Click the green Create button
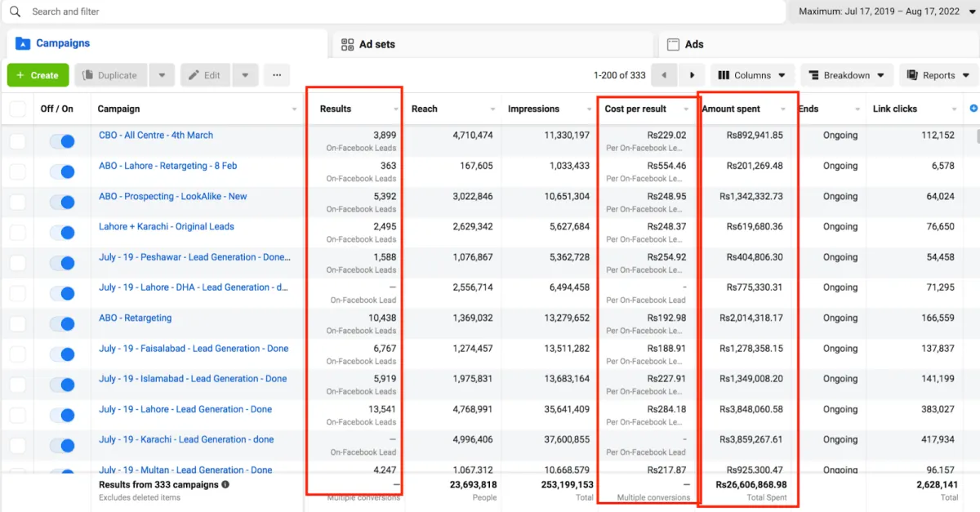980x512 pixels. [x=38, y=75]
